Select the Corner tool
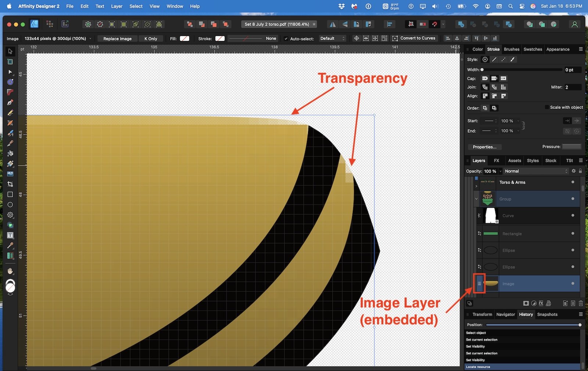This screenshot has width=588, height=371. point(10,92)
